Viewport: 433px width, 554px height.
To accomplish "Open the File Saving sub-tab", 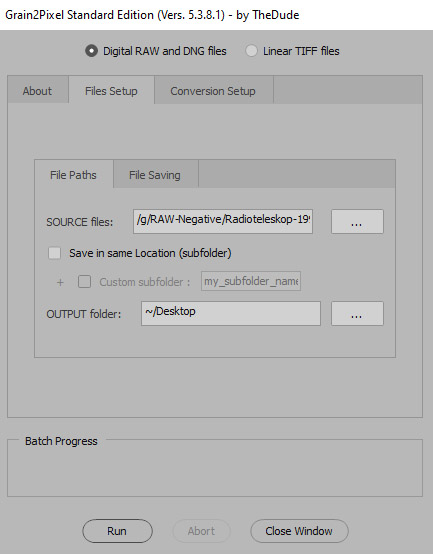I will tap(155, 175).
